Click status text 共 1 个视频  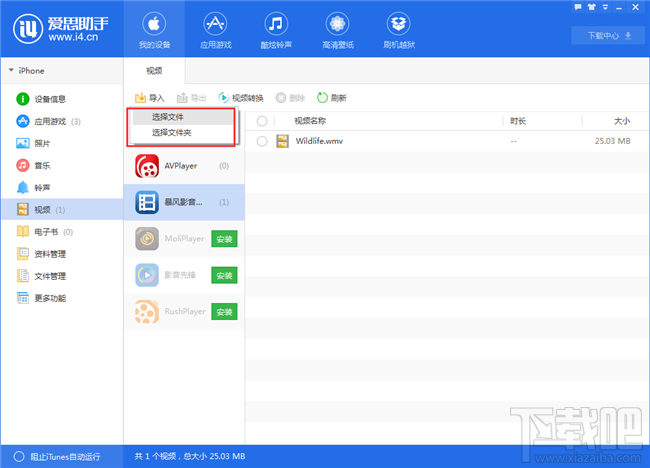(x=155, y=456)
